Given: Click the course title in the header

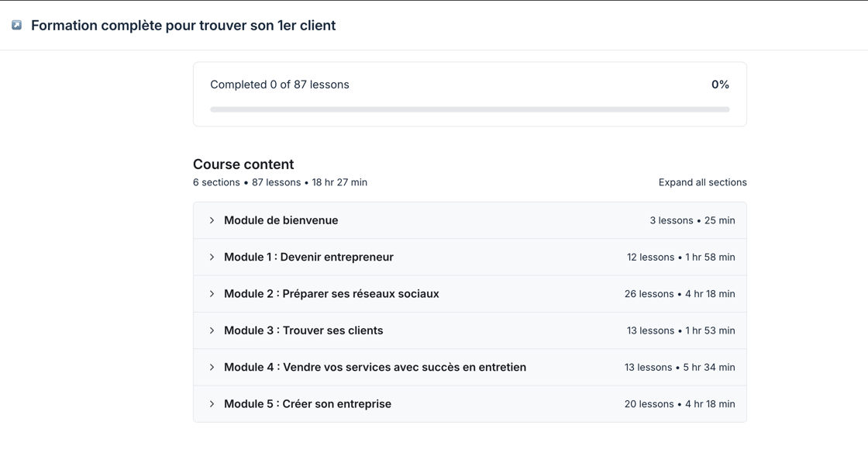Looking at the screenshot, I should tap(183, 26).
